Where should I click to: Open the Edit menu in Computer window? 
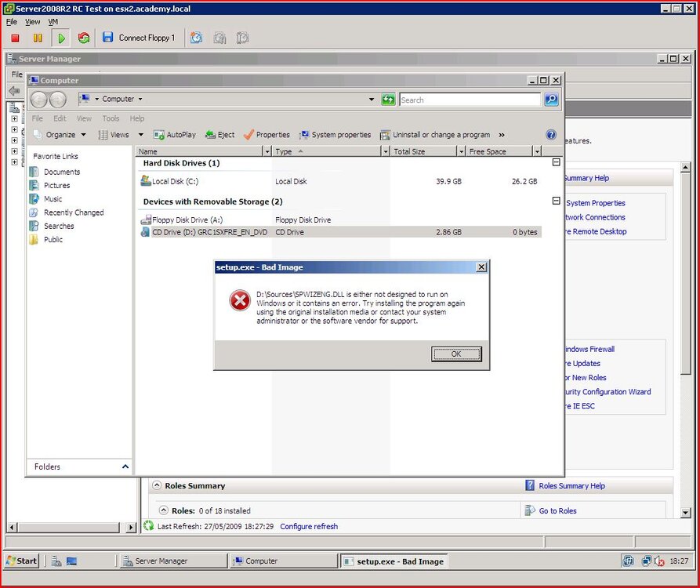coord(60,118)
